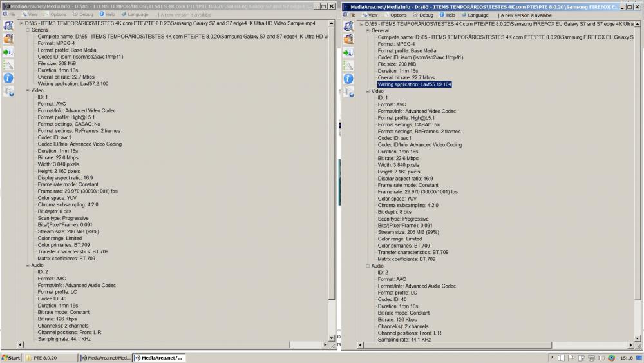Click the open folder icon in left window sidebar

(8, 39)
